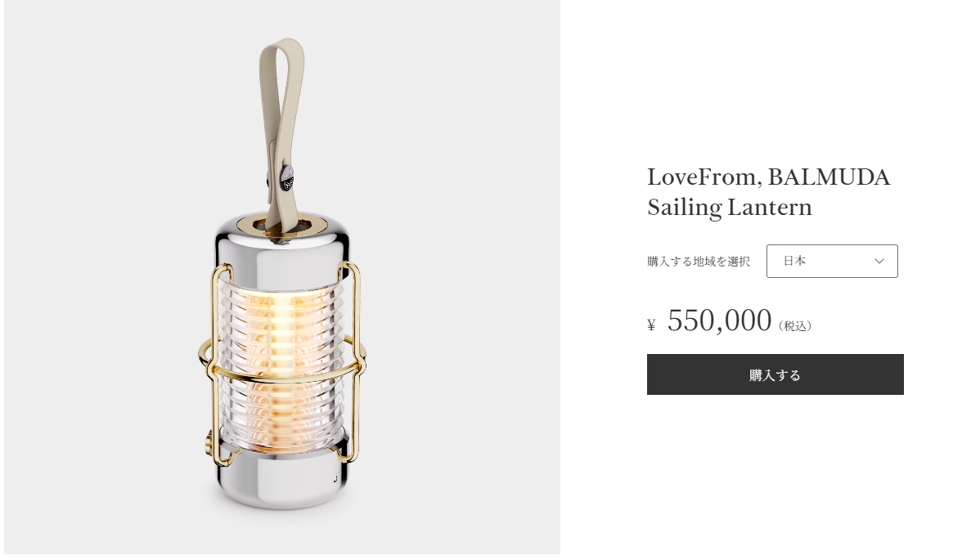Click the 日本 text inside the selector
This screenshot has width=980, height=560.
click(794, 261)
